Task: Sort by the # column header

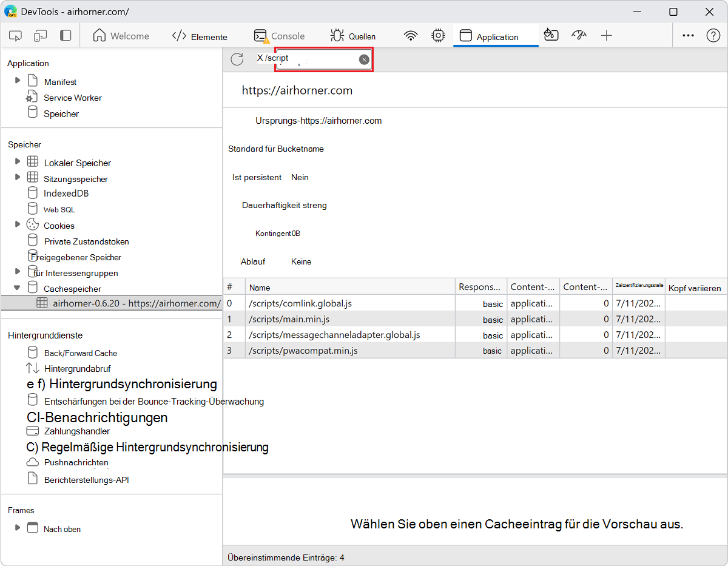Action: [x=234, y=287]
